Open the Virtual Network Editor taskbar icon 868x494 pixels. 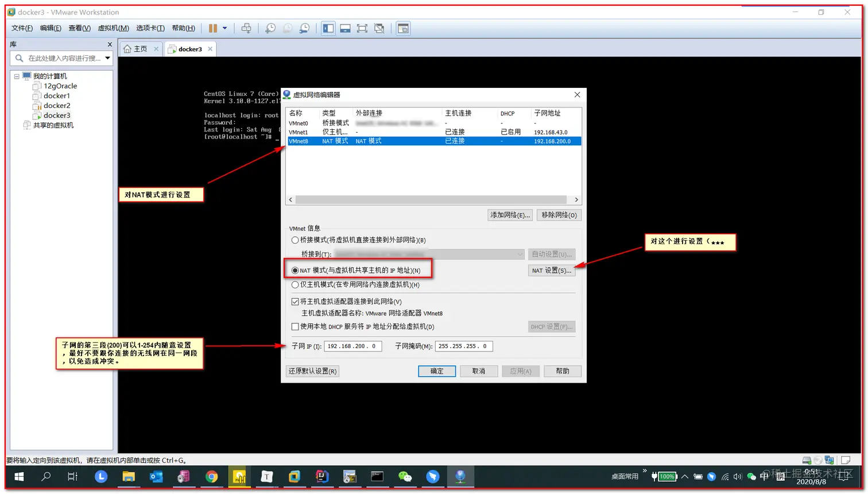tap(460, 477)
